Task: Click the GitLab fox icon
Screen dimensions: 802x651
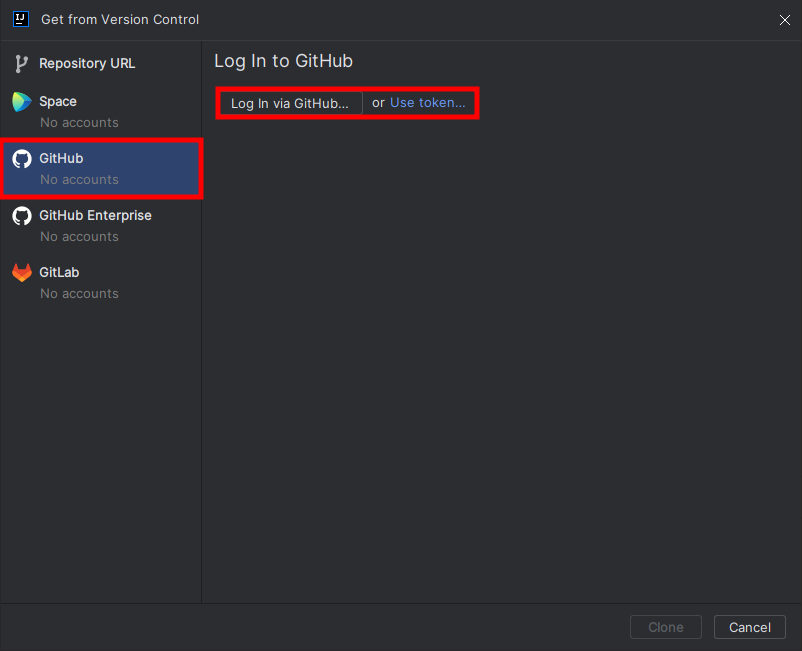Action: coord(21,273)
